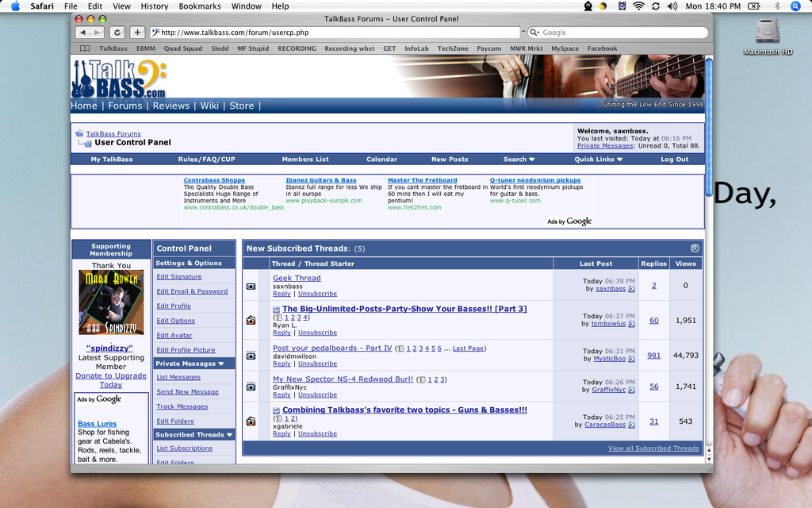
Task: Click Safari's forward navigation arrow
Action: (x=97, y=32)
